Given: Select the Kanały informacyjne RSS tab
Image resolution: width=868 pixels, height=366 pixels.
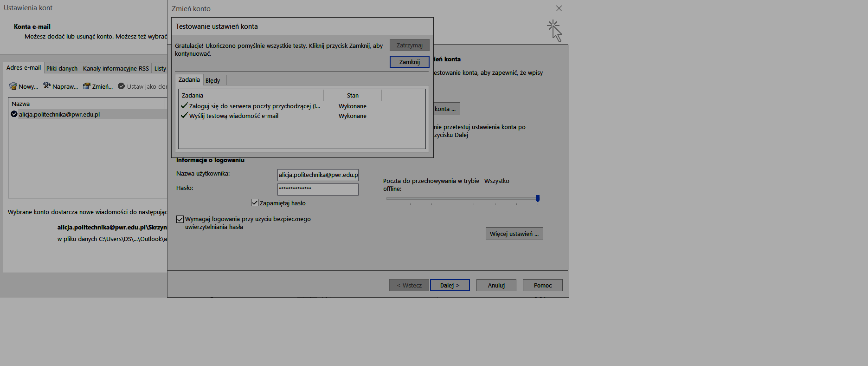Looking at the screenshot, I should [116, 68].
